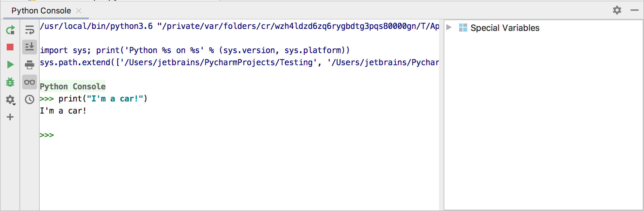Browse console command history via clock icon

tap(29, 99)
